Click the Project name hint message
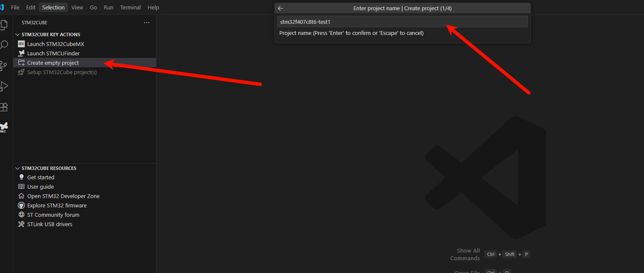This screenshot has height=273, width=644. [x=351, y=33]
